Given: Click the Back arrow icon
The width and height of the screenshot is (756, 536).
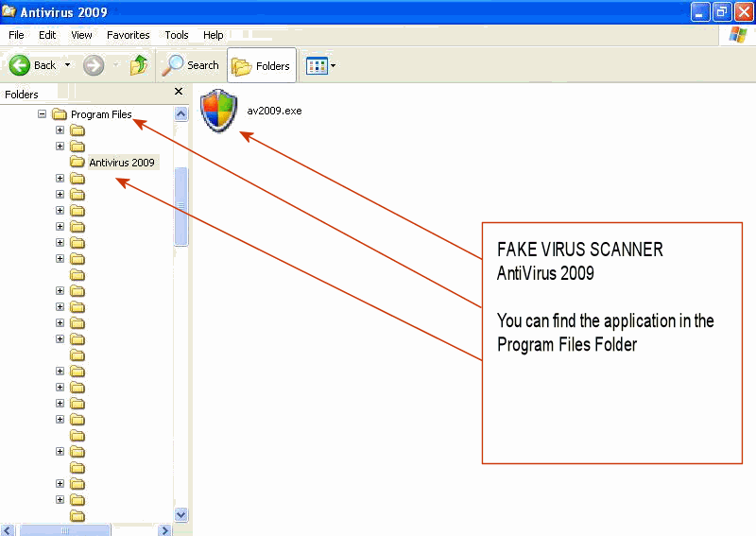Looking at the screenshot, I should pos(21,65).
